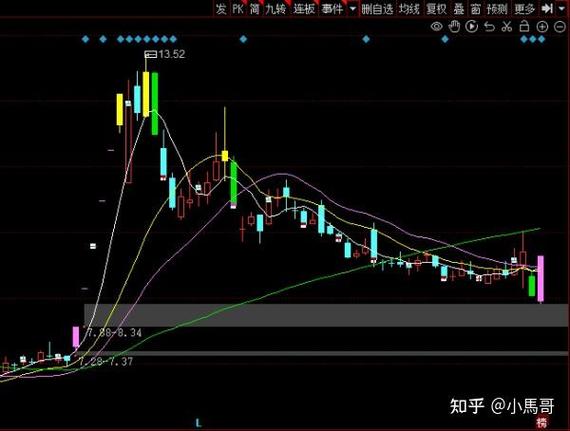This screenshot has width=570, height=431.
Task: Open the 更多 menu
Action: [x=525, y=9]
